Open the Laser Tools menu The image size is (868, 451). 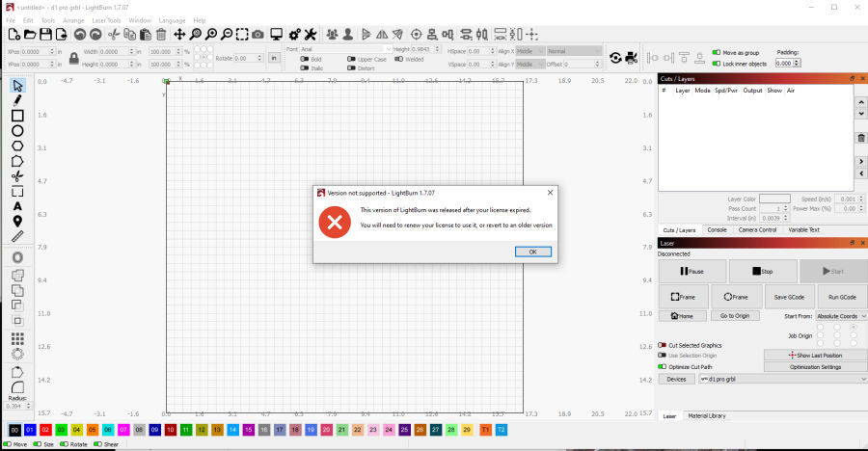[x=106, y=20]
